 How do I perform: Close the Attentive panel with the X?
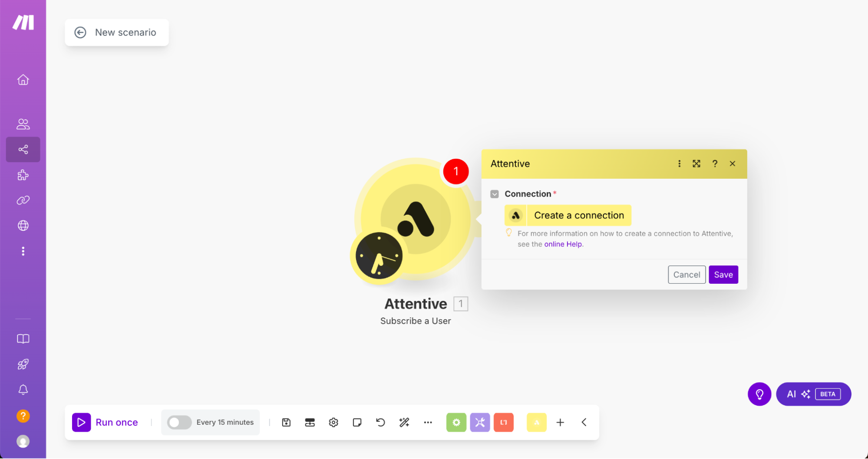pos(733,164)
